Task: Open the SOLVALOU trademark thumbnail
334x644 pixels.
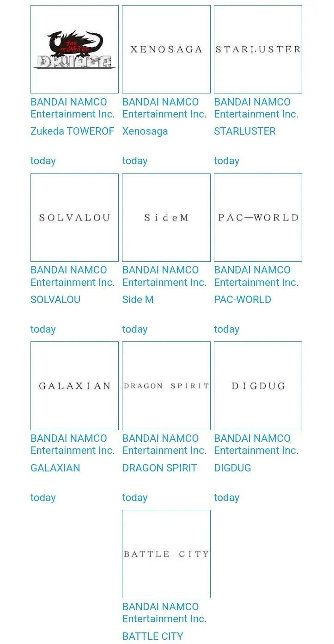Action: pyautogui.click(x=74, y=217)
